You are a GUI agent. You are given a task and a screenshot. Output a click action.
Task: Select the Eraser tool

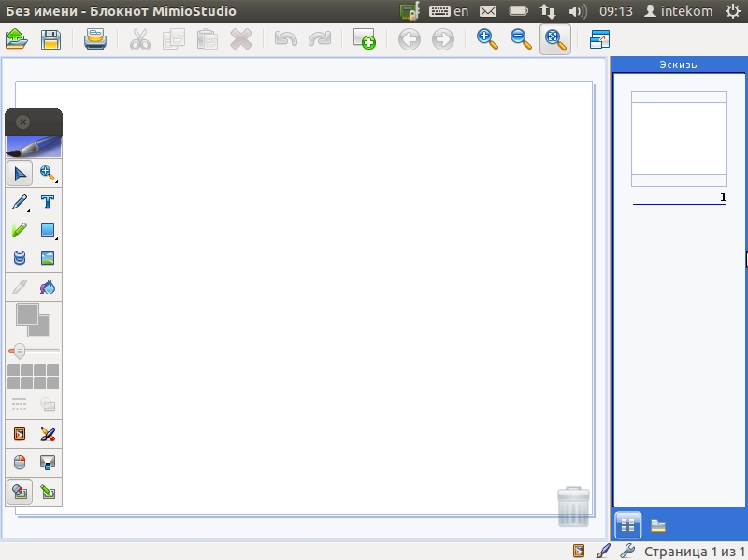[20, 258]
